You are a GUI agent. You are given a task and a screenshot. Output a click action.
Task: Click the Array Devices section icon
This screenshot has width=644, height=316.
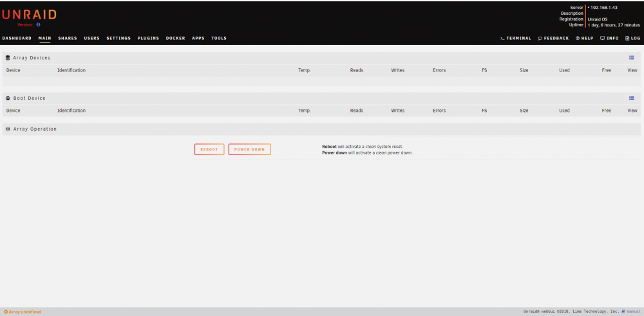click(8, 58)
